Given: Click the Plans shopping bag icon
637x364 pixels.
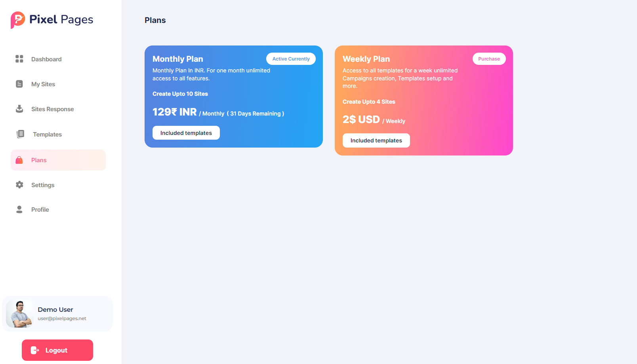Looking at the screenshot, I should coord(19,160).
